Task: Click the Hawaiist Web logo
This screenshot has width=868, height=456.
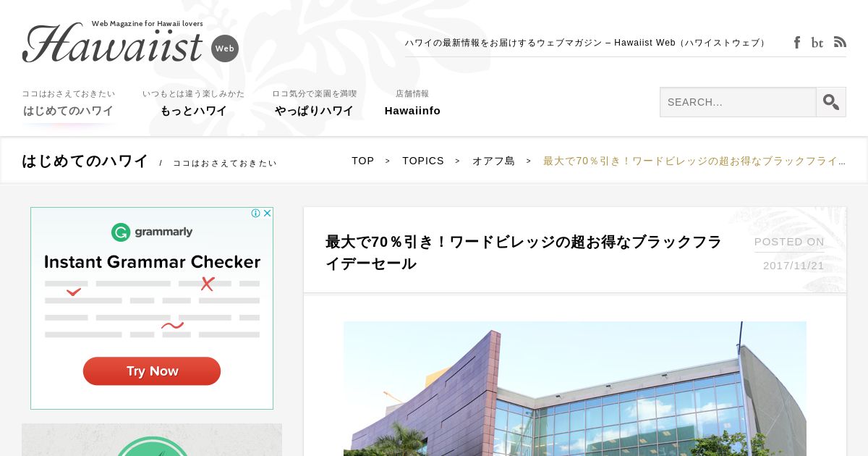Action: [131, 42]
